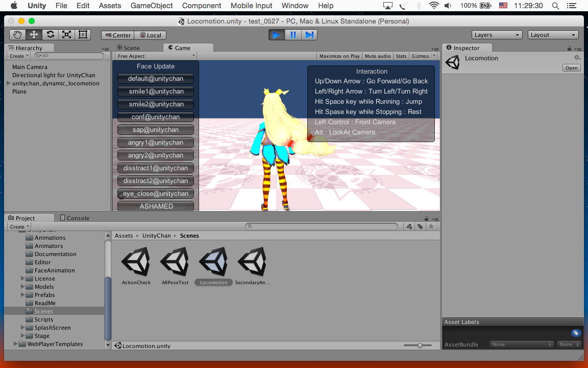This screenshot has width=588, height=368.
Task: Click the Step frame button
Action: pos(309,35)
